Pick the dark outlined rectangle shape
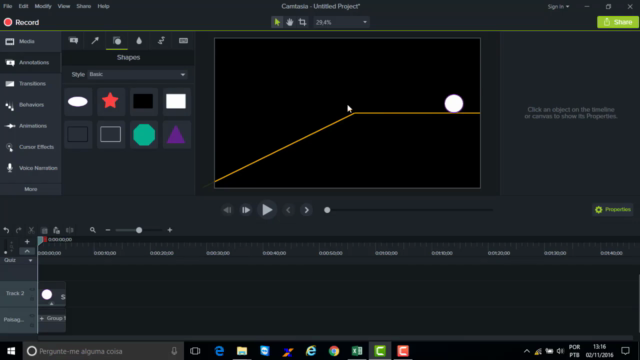Screen dimensions: 640x360 (78, 134)
